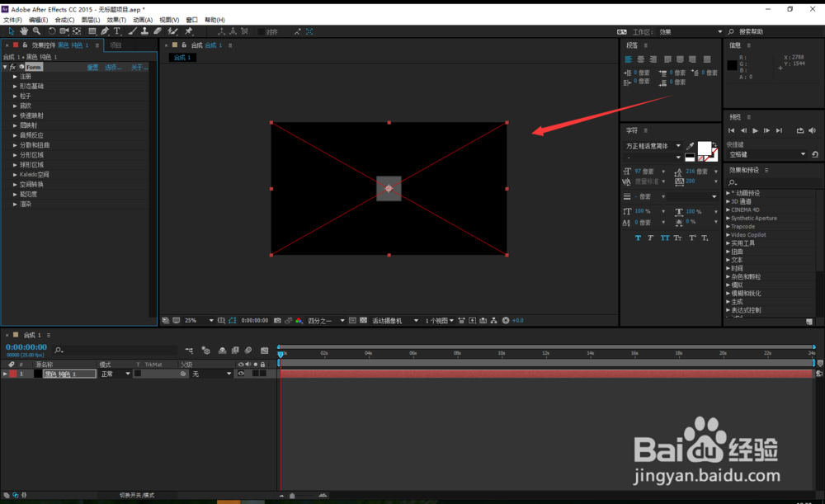This screenshot has width=825, height=504.
Task: Click 重置 to reset the Form effect
Action: point(92,68)
